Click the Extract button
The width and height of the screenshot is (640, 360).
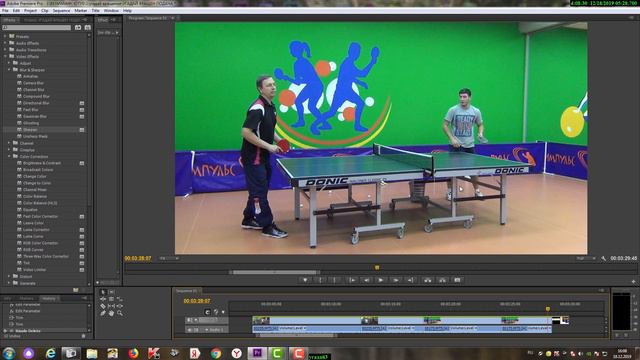442,280
